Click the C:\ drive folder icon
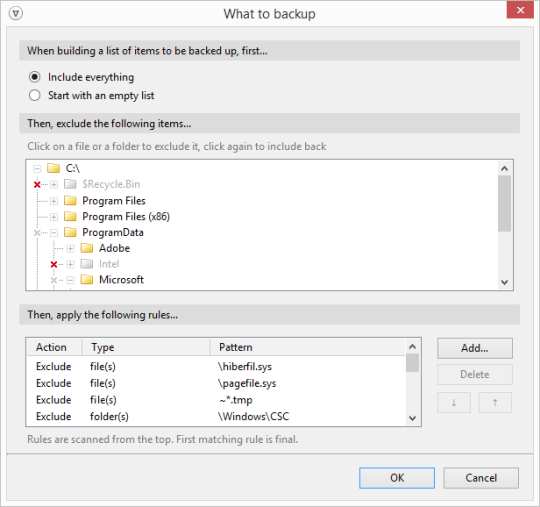The height and width of the screenshot is (507, 540). (53, 168)
